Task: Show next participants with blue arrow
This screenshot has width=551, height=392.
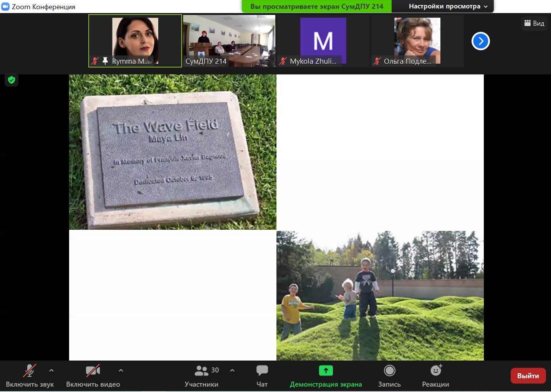Action: [x=480, y=41]
